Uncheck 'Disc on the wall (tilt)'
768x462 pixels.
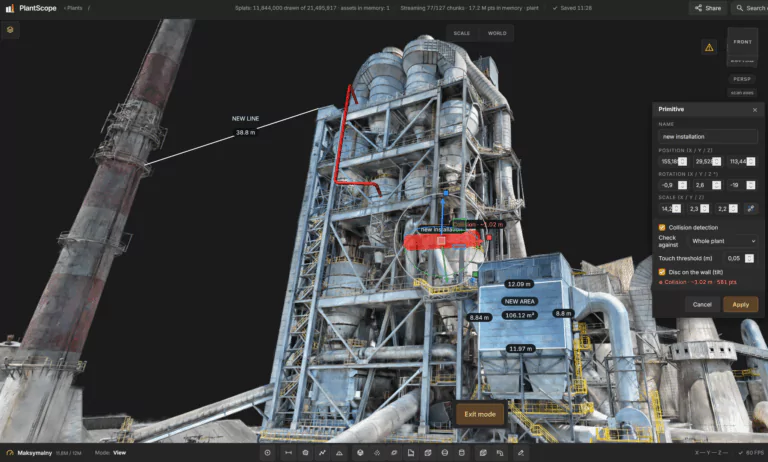click(x=662, y=272)
